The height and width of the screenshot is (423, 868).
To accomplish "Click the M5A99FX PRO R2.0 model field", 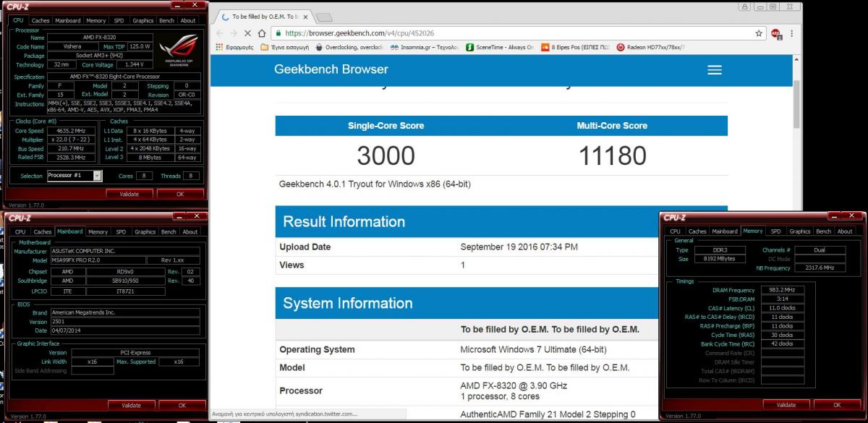I will pyautogui.click(x=97, y=260).
